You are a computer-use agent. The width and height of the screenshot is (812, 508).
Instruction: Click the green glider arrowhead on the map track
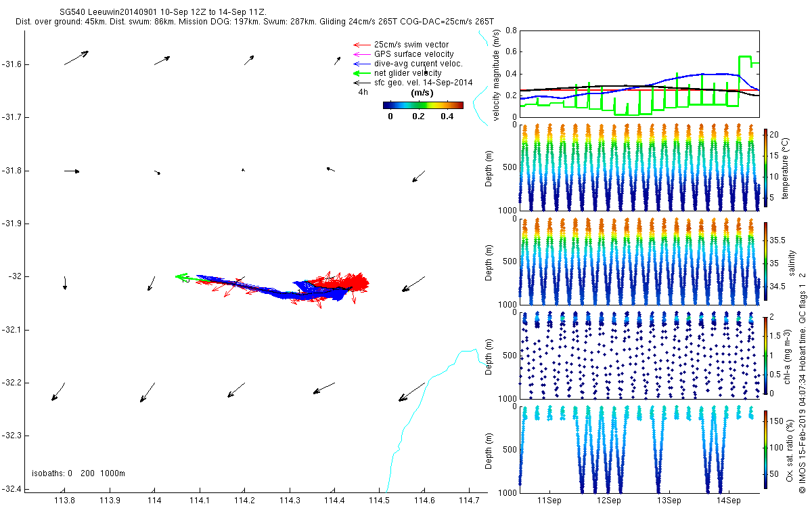pyautogui.click(x=181, y=276)
